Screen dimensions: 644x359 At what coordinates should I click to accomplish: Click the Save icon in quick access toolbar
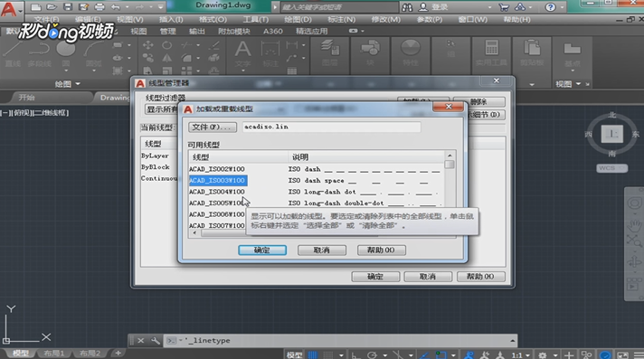pos(68,7)
